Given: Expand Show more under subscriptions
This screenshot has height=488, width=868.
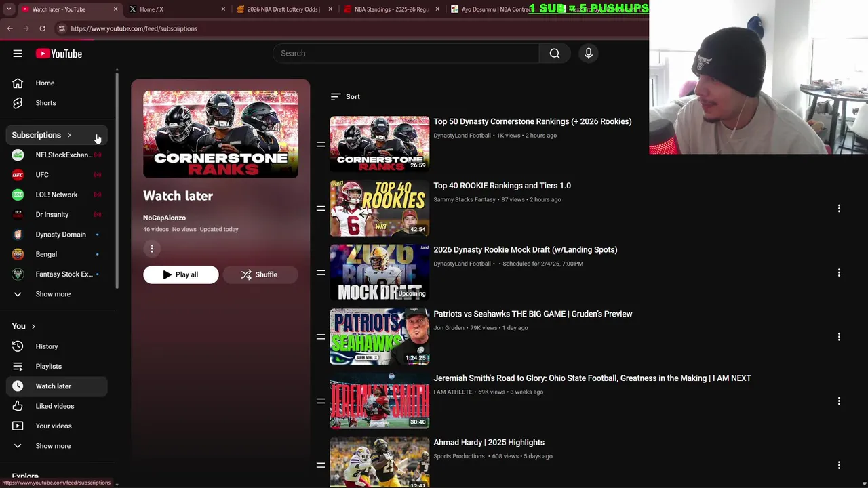Looking at the screenshot, I should pos(57,294).
